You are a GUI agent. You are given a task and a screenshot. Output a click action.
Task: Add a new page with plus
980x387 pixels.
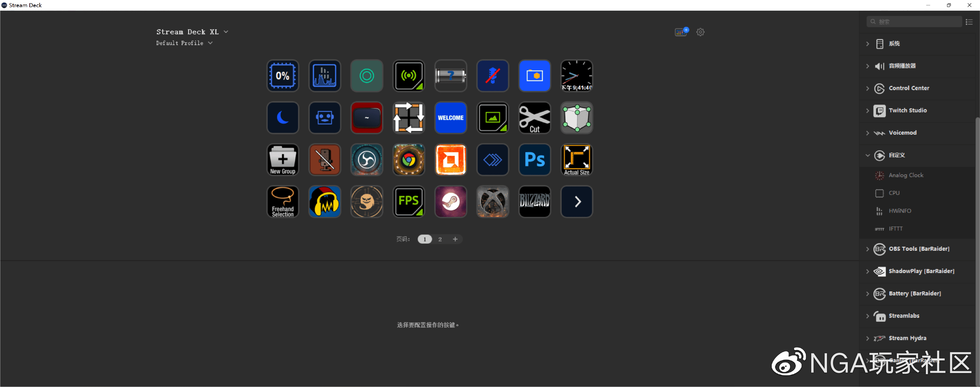[455, 239]
